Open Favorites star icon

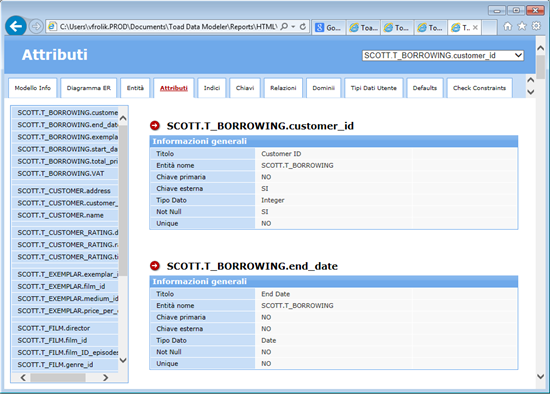point(522,26)
